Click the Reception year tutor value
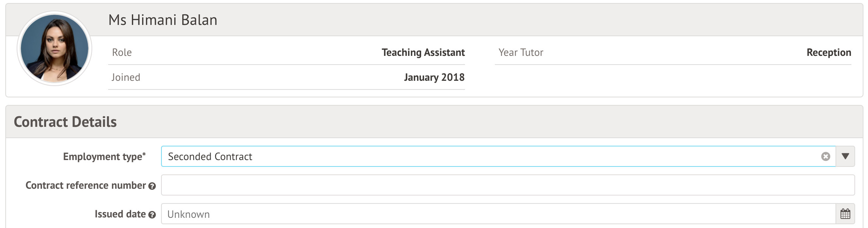 pyautogui.click(x=829, y=52)
